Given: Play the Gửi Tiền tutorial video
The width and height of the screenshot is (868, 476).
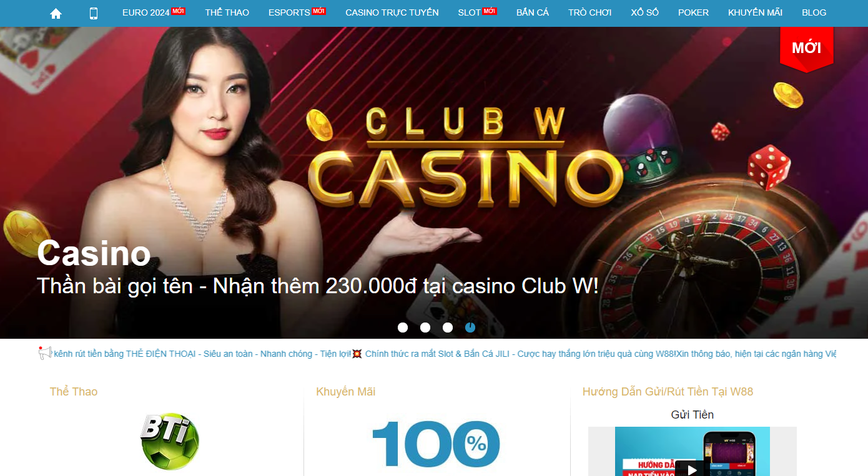Looking at the screenshot, I should (x=689, y=469).
